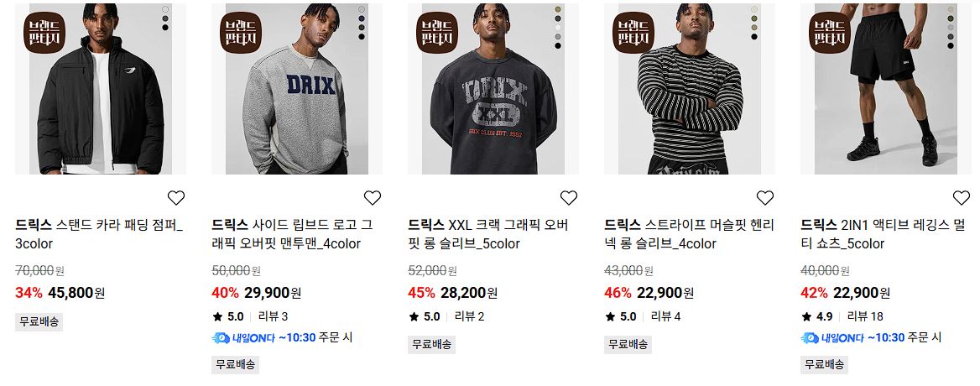This screenshot has width=980, height=386.
Task: Open the black stand collar padding jumper photo
Action: click(x=101, y=89)
